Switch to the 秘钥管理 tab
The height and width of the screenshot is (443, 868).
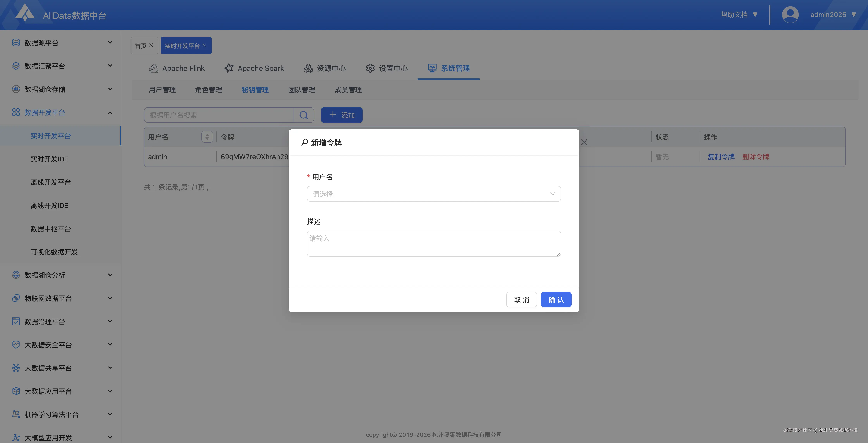255,89
